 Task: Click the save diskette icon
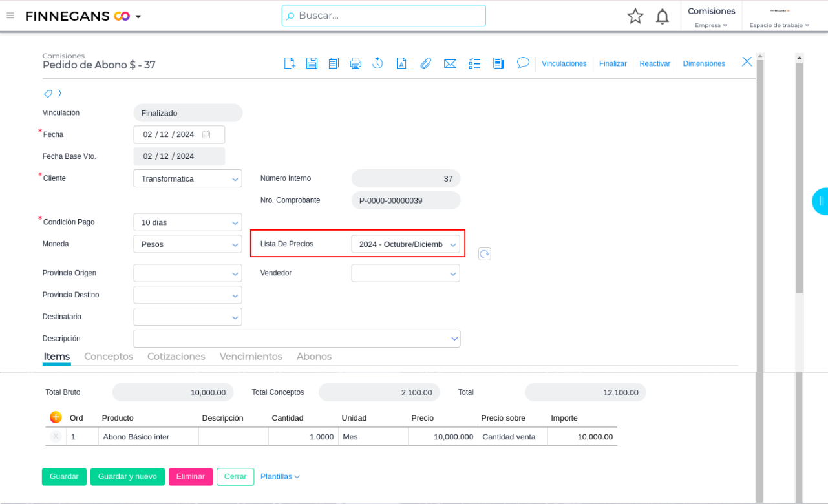pyautogui.click(x=312, y=63)
